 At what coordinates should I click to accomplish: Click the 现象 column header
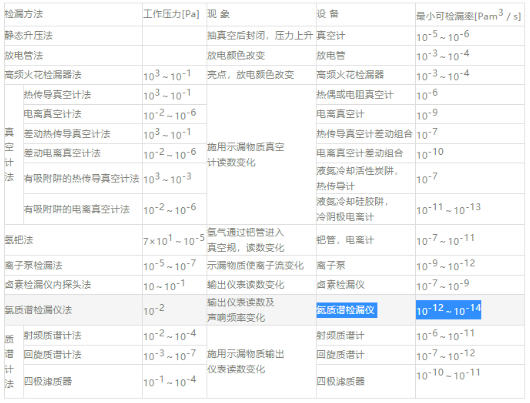[218, 14]
